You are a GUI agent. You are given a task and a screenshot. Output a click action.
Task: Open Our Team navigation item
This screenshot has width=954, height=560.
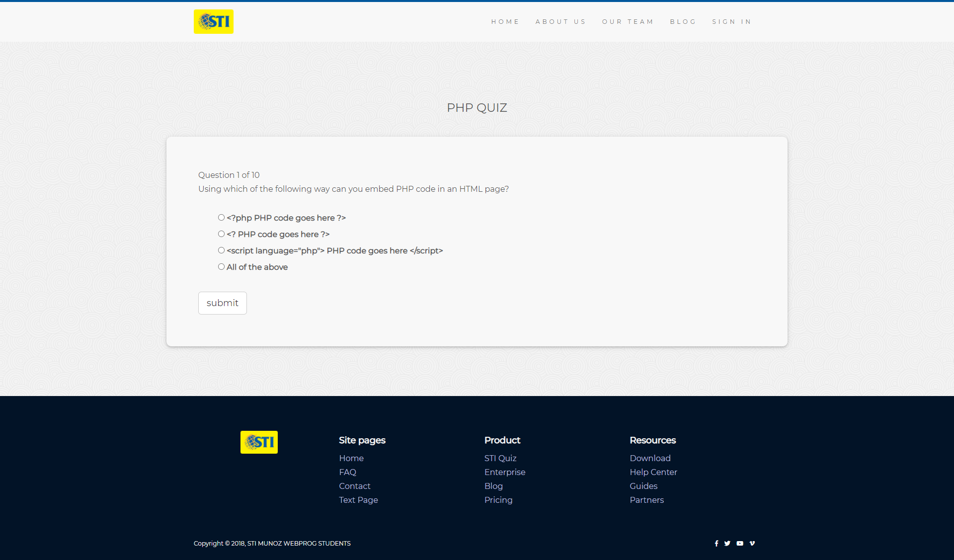click(x=628, y=22)
